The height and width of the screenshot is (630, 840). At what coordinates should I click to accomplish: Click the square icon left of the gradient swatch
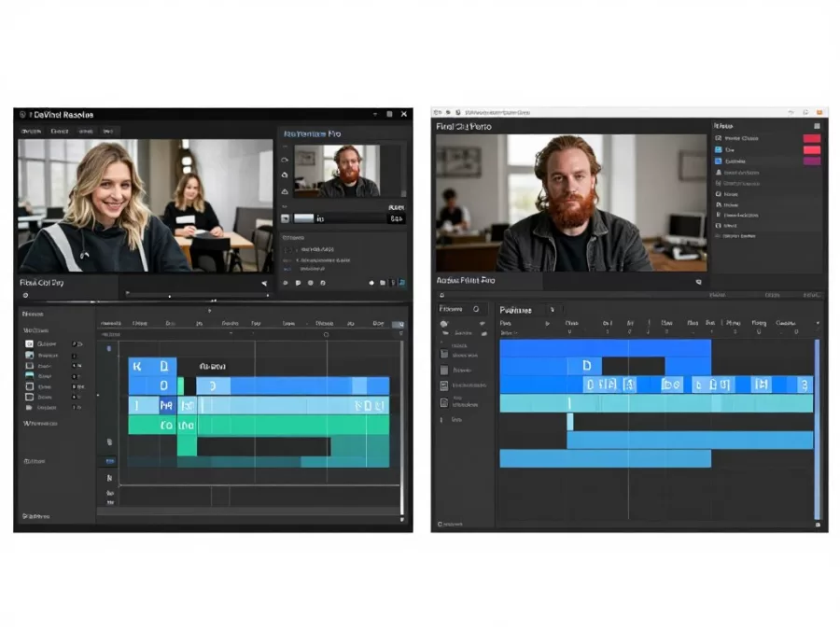[x=285, y=218]
